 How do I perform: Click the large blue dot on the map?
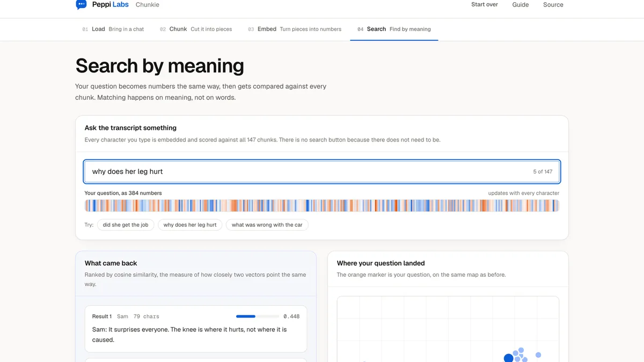[508, 358]
